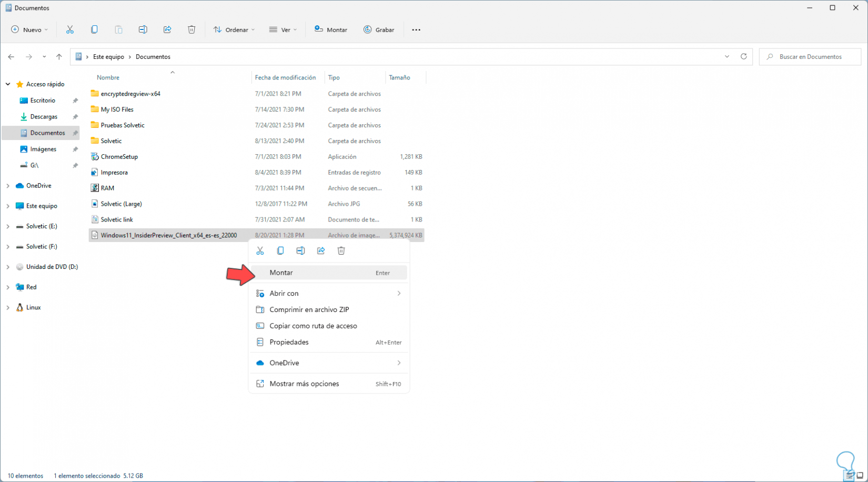Go back with the back arrow
Viewport: 868px width, 482px height.
point(11,57)
